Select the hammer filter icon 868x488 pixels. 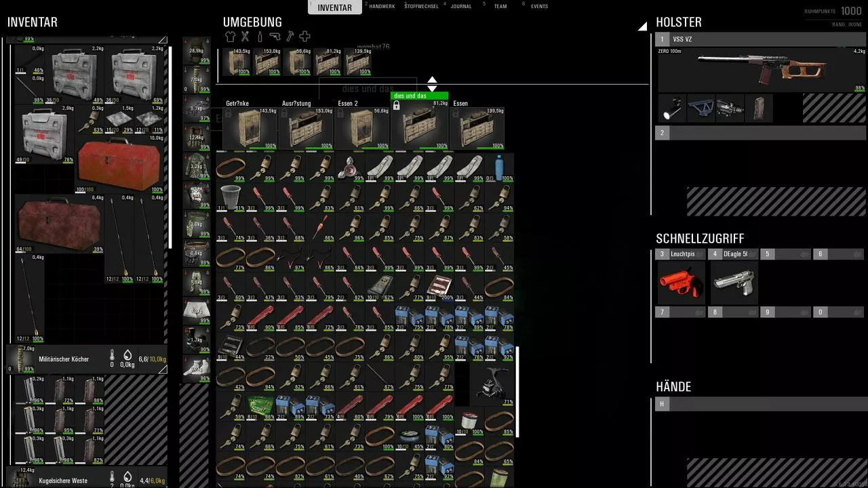point(290,37)
